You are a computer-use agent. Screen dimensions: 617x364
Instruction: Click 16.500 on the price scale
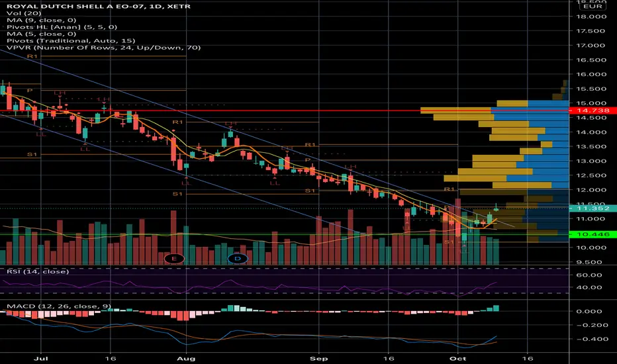tap(591, 60)
